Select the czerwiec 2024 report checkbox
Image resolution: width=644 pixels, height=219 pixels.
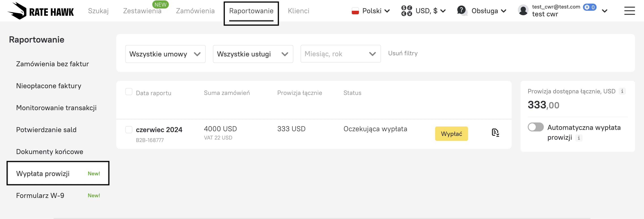pos(129,130)
